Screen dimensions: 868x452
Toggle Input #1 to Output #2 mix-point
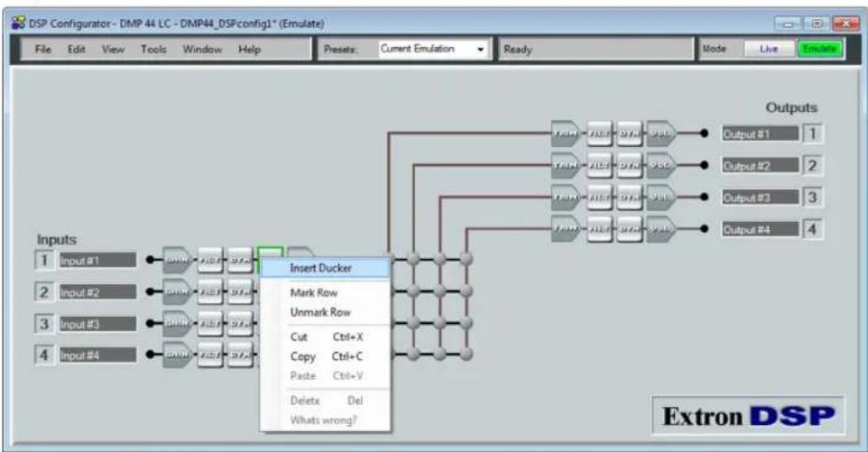pyautogui.click(x=413, y=258)
